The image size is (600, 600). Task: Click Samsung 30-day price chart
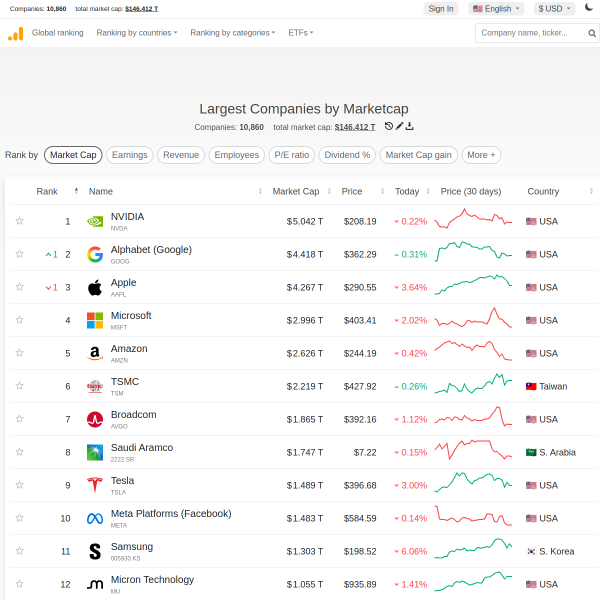473,549
